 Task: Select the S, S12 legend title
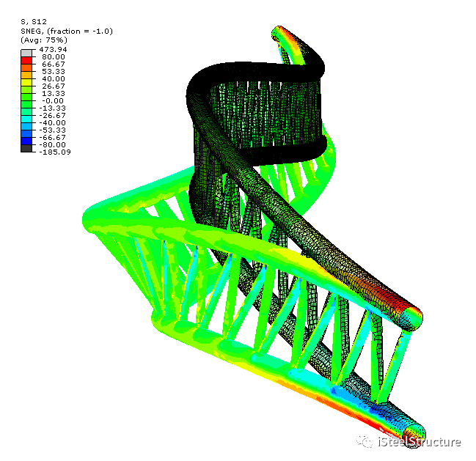pyautogui.click(x=33, y=22)
